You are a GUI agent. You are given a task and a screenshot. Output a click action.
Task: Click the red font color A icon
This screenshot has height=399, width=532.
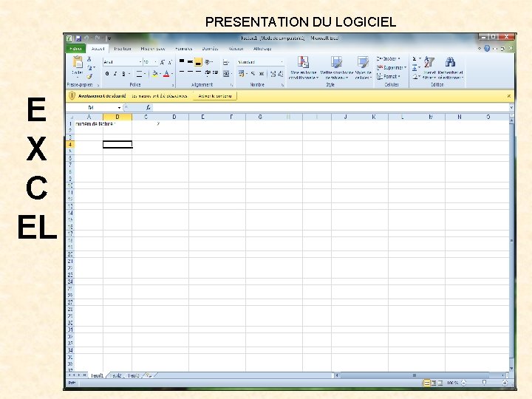point(166,74)
